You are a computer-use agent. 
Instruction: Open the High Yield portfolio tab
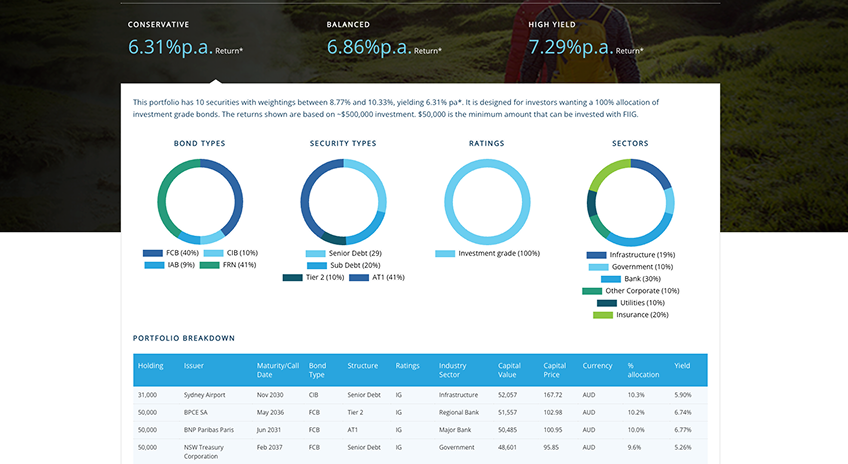(x=586, y=39)
